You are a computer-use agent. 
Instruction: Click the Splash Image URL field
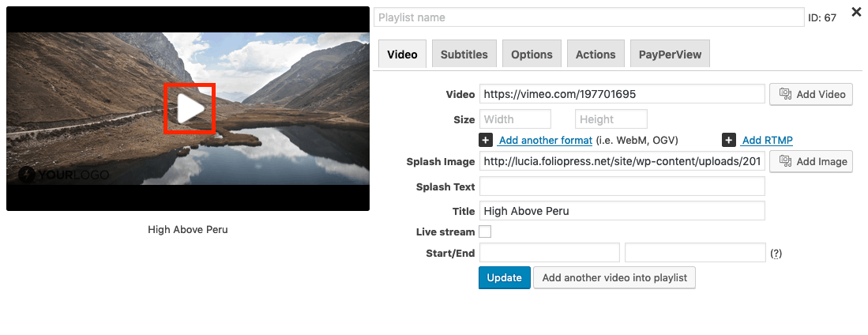pos(622,161)
